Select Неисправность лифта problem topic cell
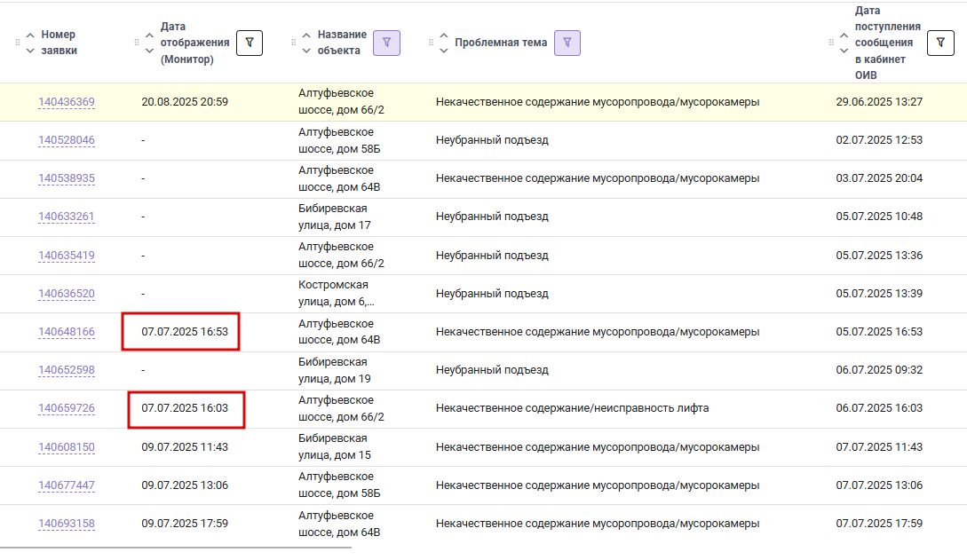 (573, 408)
